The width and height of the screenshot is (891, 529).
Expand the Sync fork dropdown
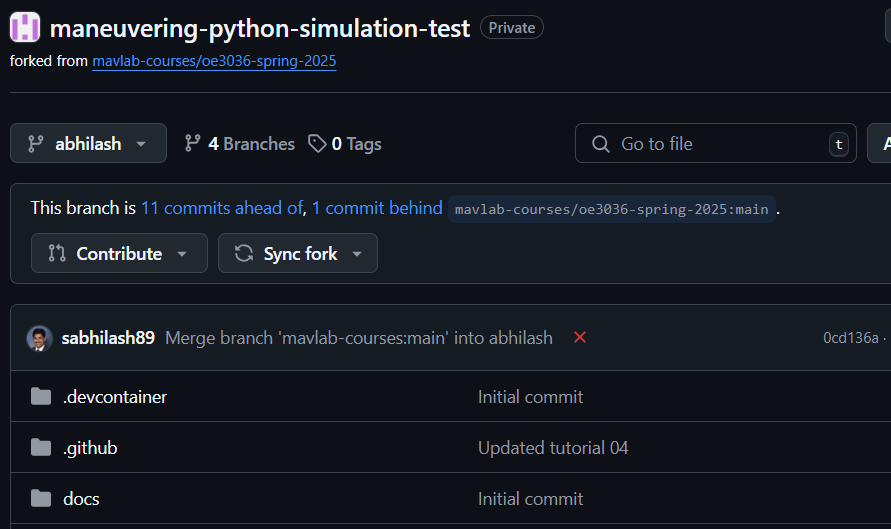297,254
